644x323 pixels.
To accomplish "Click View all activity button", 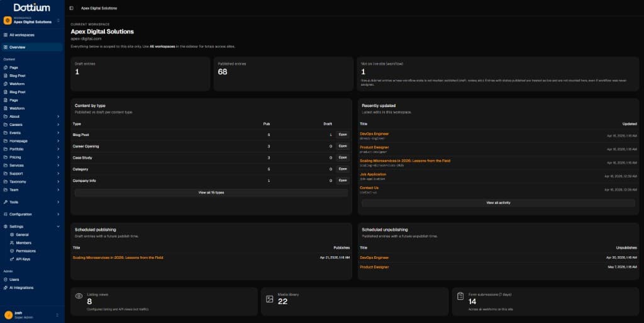I will coord(498,203).
